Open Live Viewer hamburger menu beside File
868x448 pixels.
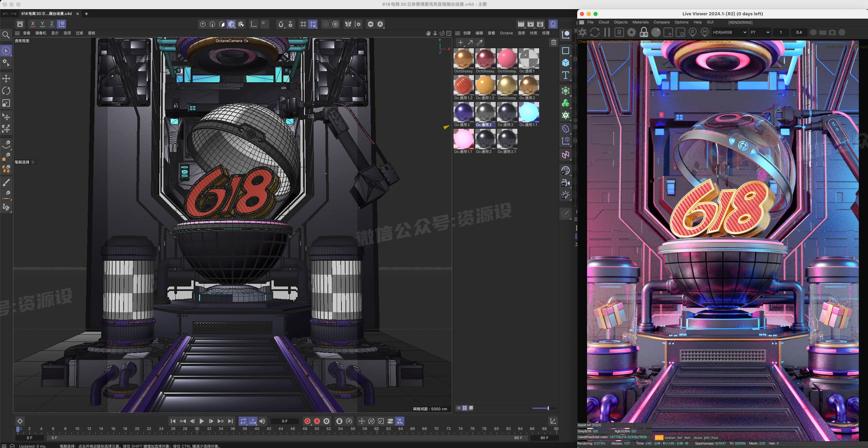582,22
